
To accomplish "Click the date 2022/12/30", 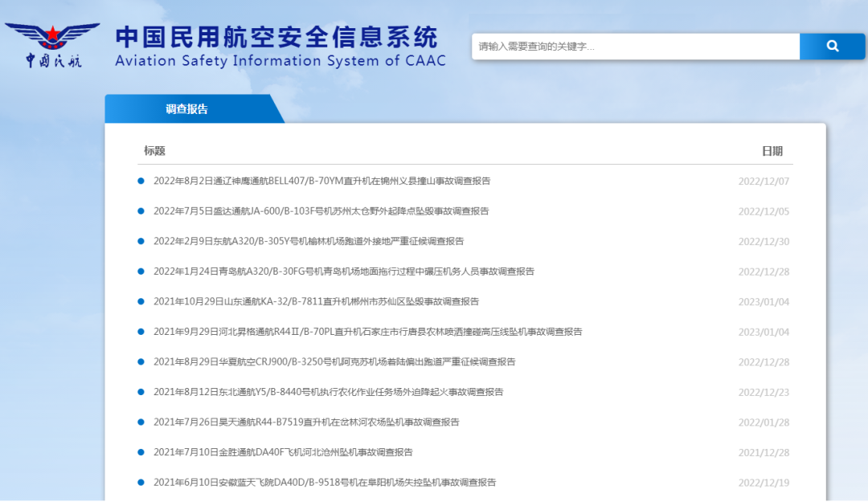I will tap(764, 242).
